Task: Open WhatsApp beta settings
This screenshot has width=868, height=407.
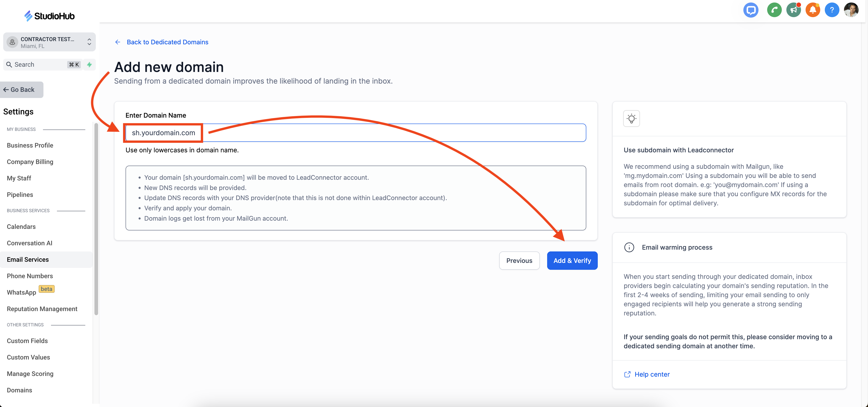Action: 21,292
